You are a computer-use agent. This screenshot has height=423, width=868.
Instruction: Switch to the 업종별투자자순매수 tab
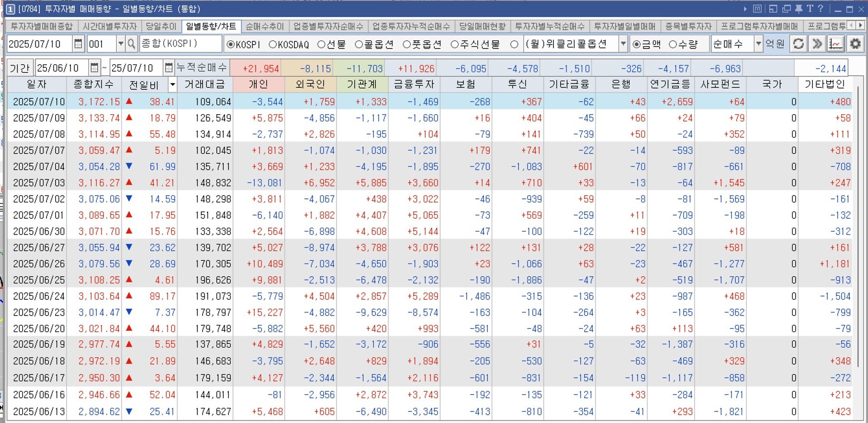(x=328, y=26)
